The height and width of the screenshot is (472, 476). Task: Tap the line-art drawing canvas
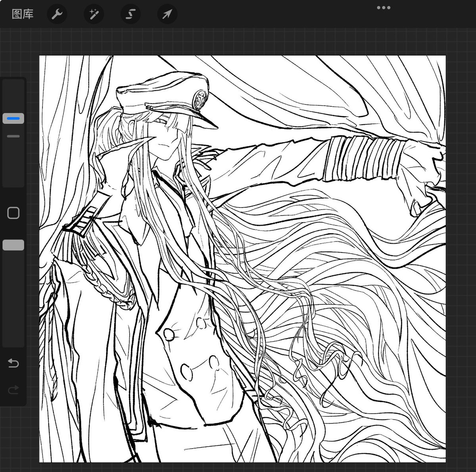(242, 259)
